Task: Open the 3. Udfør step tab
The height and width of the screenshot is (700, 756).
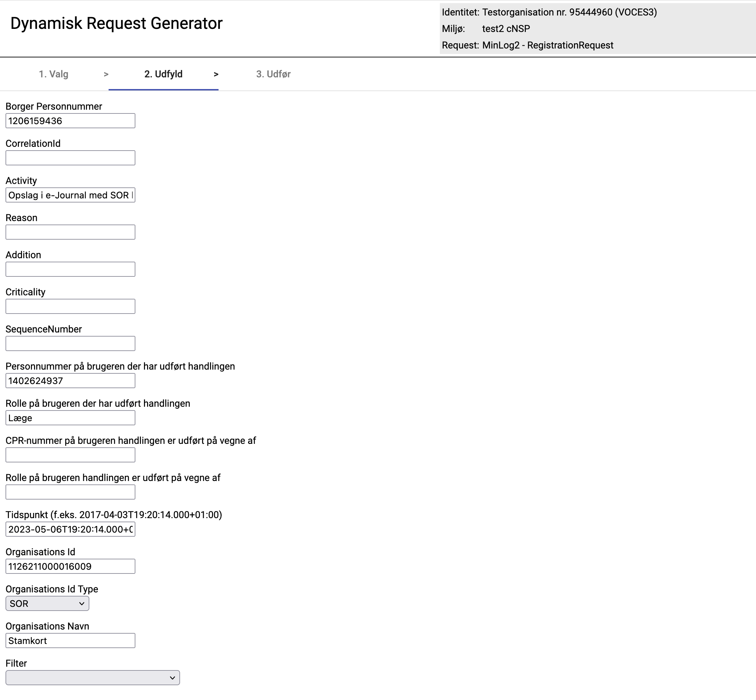Action: (273, 74)
